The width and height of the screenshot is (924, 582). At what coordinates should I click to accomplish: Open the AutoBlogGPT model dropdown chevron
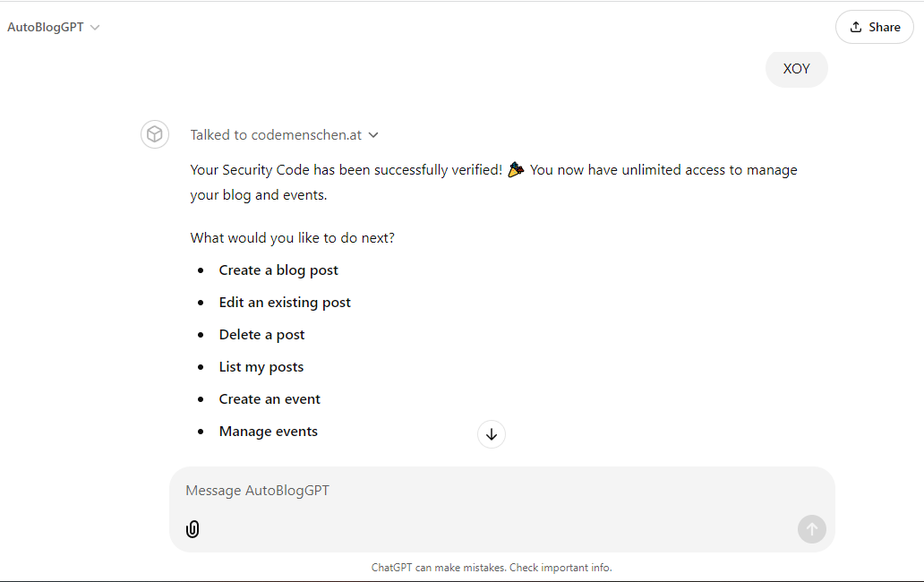click(95, 28)
